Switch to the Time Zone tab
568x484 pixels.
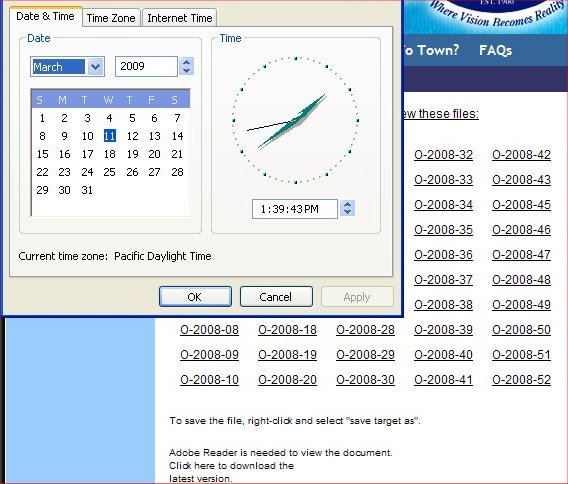point(111,18)
